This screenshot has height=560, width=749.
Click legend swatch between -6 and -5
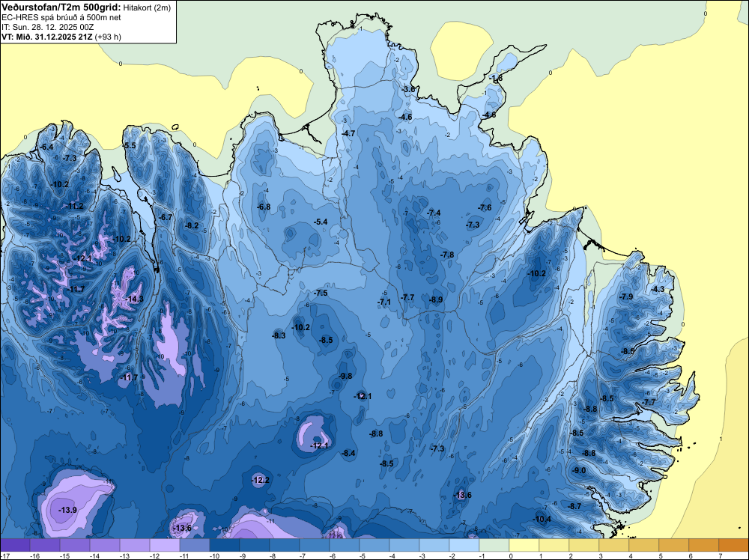tap(345, 545)
